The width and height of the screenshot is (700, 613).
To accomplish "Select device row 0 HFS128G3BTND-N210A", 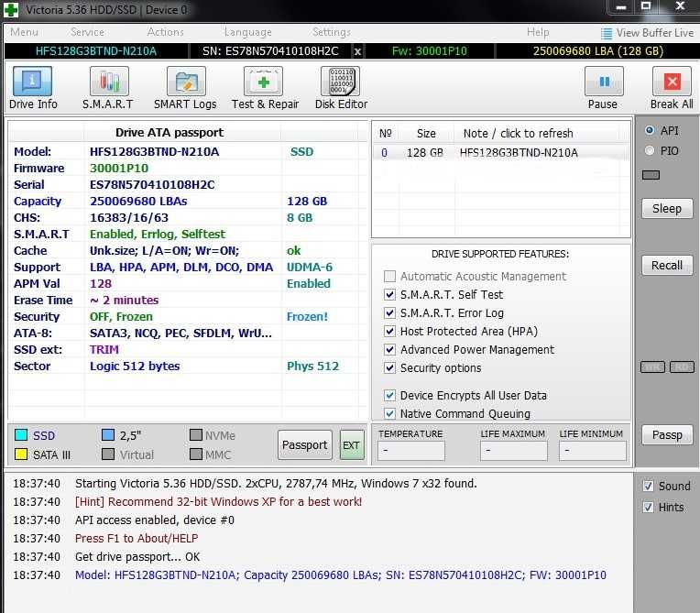I will point(500,153).
